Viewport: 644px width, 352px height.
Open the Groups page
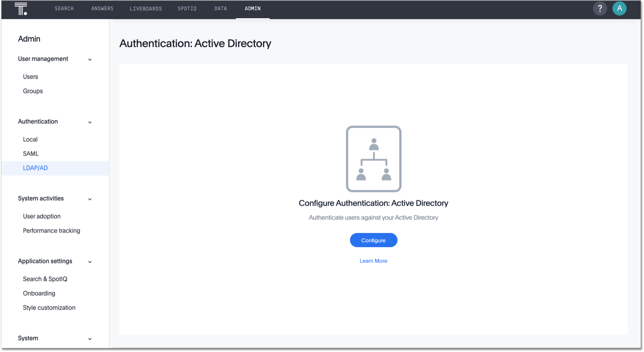pos(33,91)
